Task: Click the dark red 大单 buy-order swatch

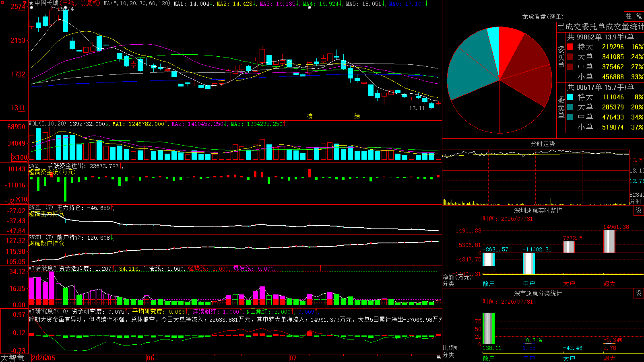Action: click(570, 57)
